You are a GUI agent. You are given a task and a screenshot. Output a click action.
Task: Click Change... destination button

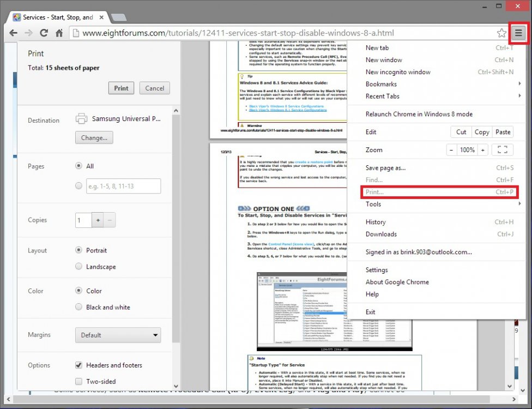(x=94, y=138)
